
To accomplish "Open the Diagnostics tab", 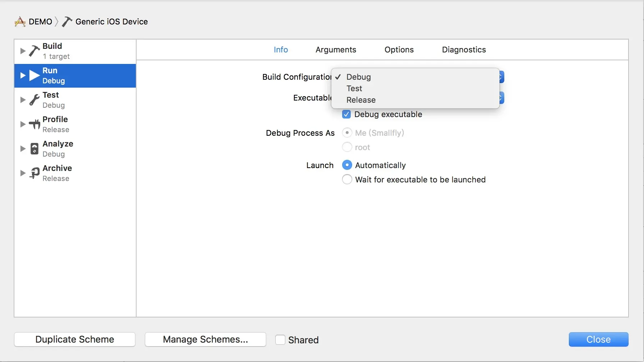I will click(464, 50).
